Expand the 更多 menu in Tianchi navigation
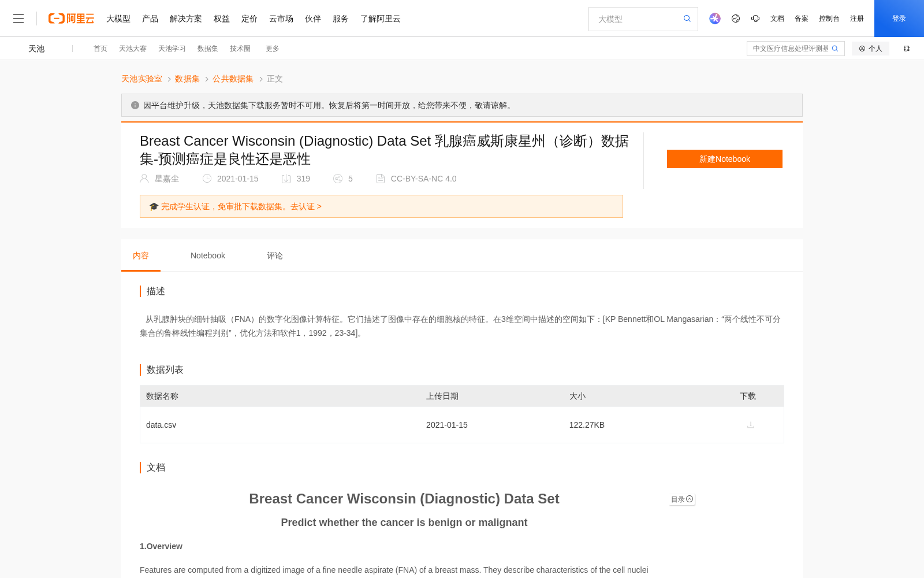 click(273, 49)
